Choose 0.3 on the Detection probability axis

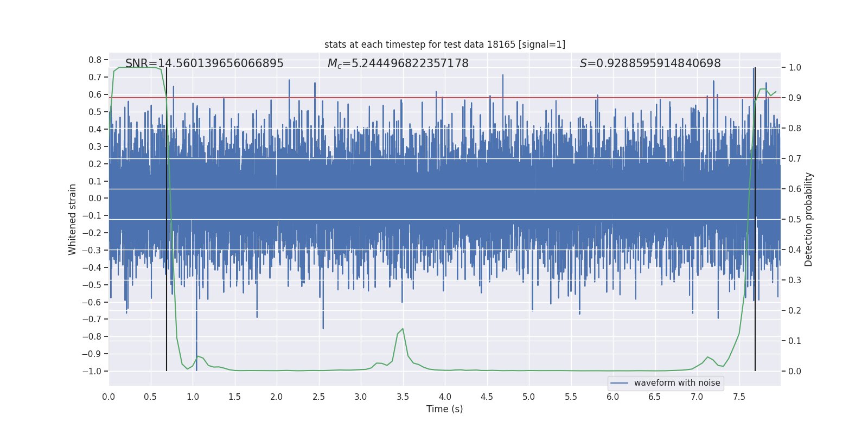(x=795, y=280)
